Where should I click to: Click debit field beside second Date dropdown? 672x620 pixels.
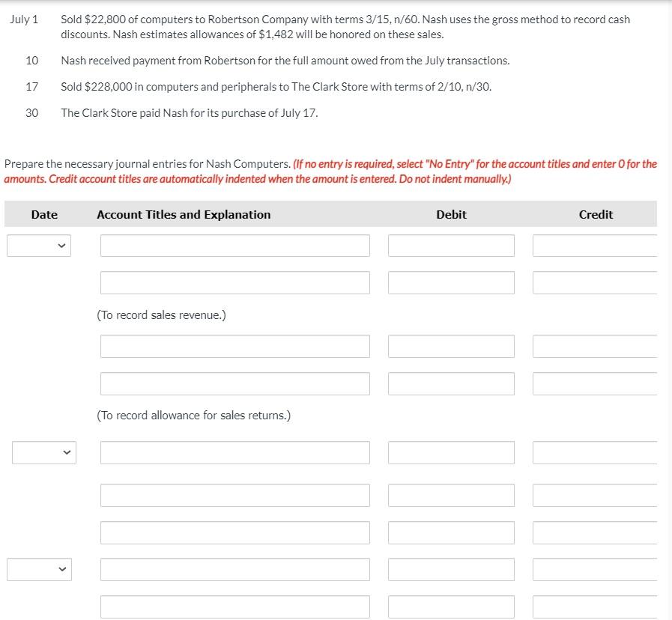pyautogui.click(x=451, y=452)
